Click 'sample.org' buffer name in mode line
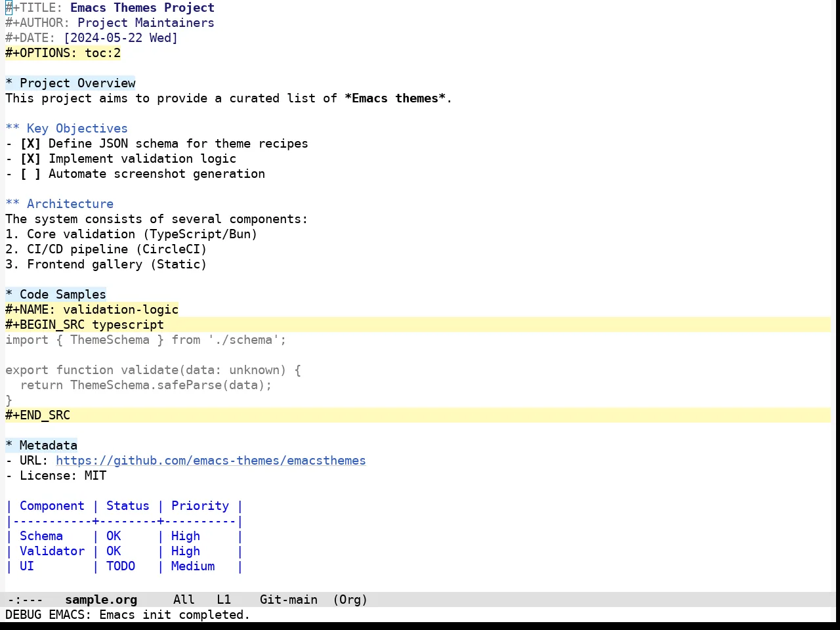Viewport: 840px width, 630px height. [101, 600]
